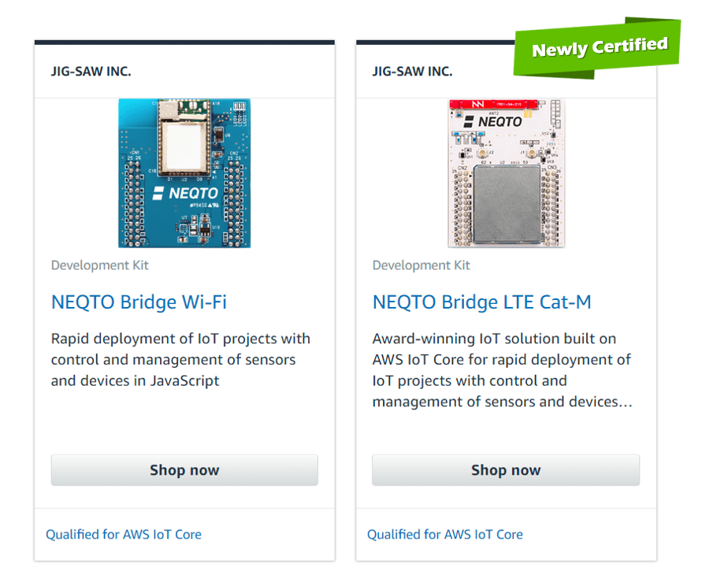
Task: Click the left card footer bar
Action: 184,534
